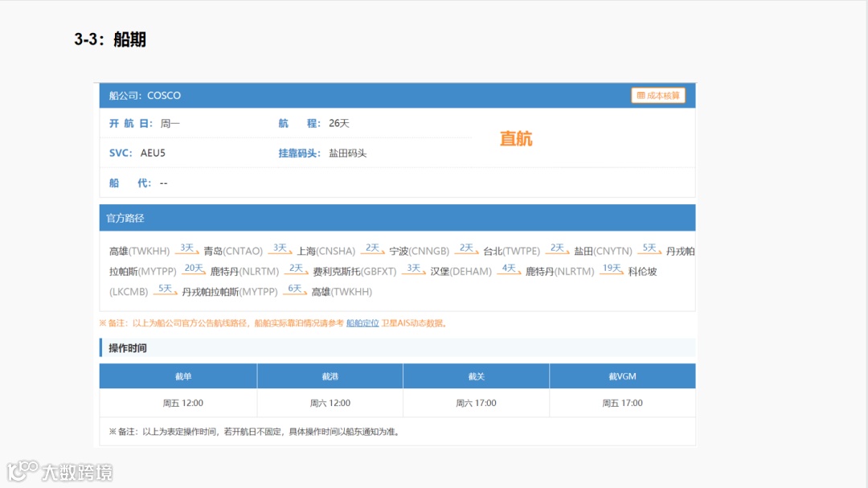Click the 周五 17:00 cell
868x488 pixels.
(x=622, y=404)
